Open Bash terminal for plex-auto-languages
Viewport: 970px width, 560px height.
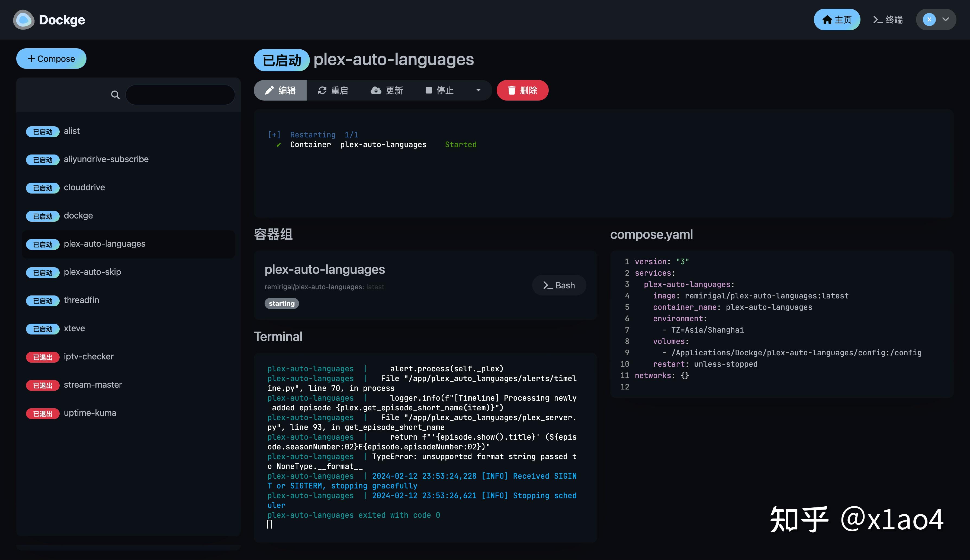(558, 285)
